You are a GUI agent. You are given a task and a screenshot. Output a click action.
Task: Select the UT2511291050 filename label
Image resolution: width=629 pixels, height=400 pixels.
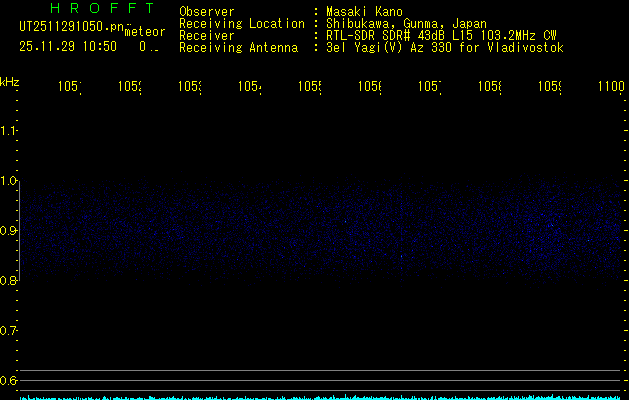tap(71, 26)
